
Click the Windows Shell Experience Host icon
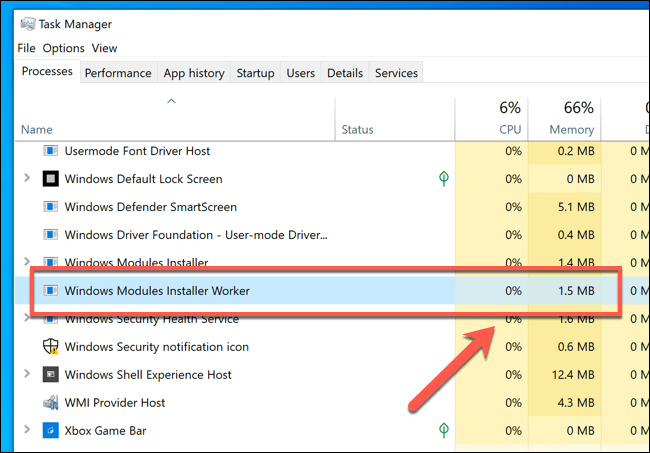click(x=51, y=375)
